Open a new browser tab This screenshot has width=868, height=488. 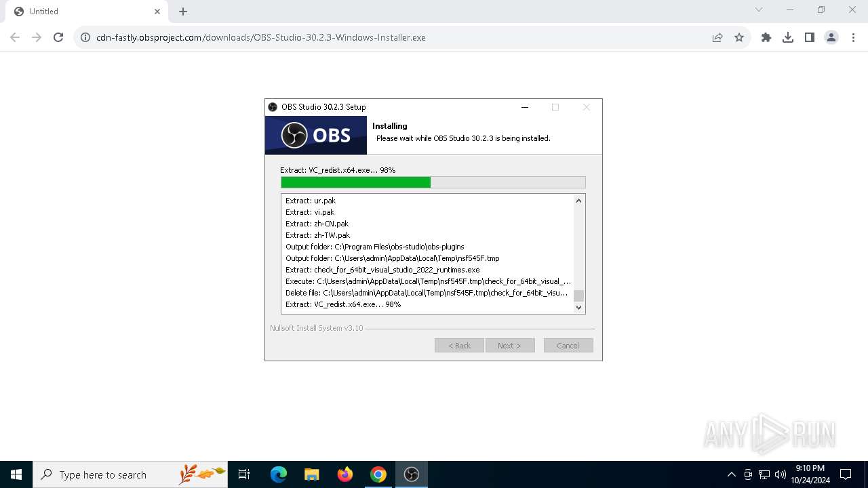coord(183,12)
